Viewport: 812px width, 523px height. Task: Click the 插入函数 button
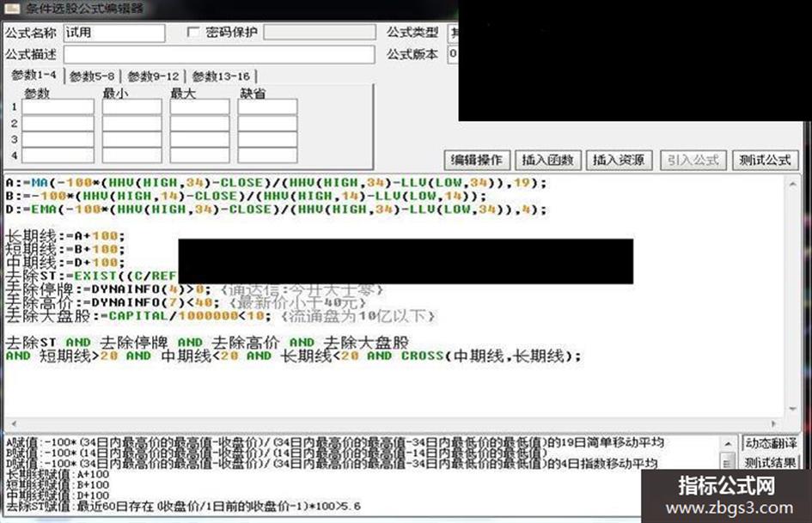point(548,160)
